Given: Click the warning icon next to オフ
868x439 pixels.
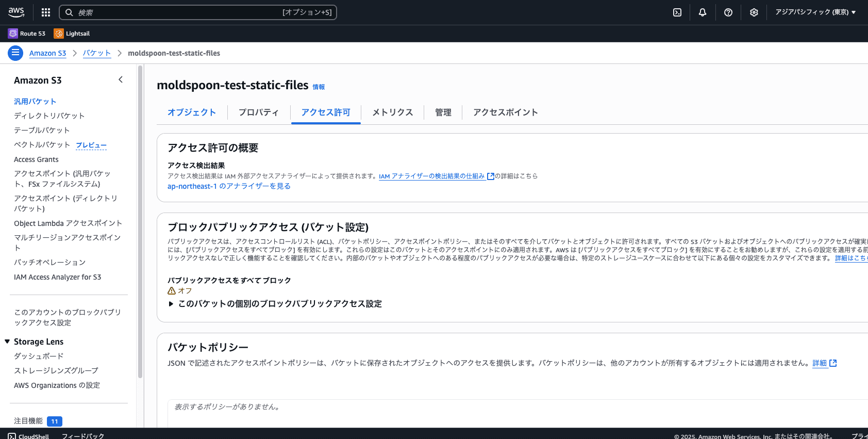Looking at the screenshot, I should click(x=172, y=291).
